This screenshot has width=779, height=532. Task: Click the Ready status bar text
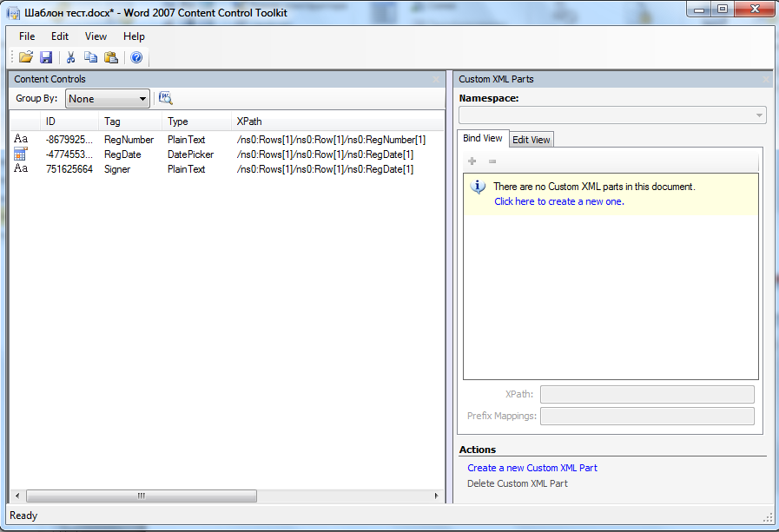[x=23, y=516]
